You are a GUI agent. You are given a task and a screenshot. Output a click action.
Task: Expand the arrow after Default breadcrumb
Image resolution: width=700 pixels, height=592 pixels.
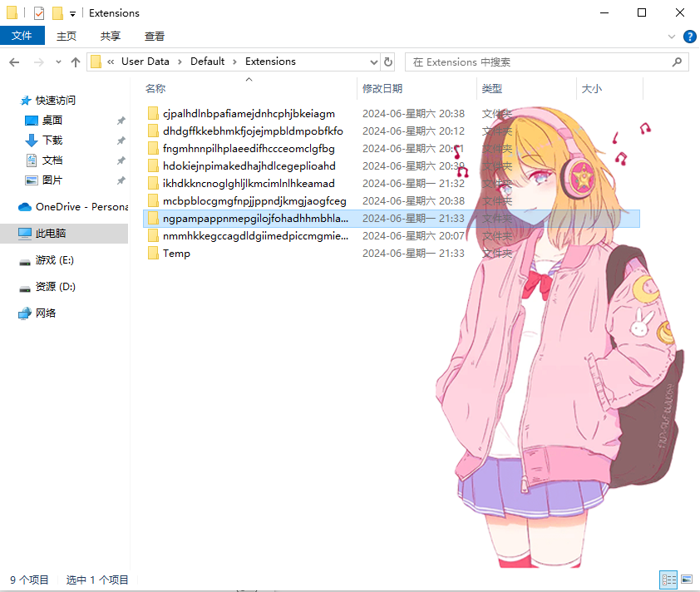point(234,62)
